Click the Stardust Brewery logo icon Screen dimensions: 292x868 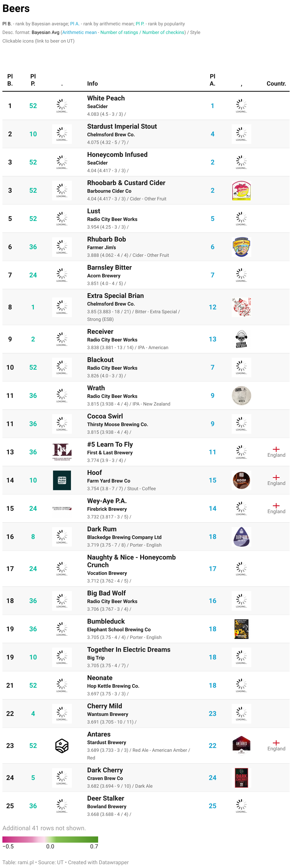[x=62, y=746]
